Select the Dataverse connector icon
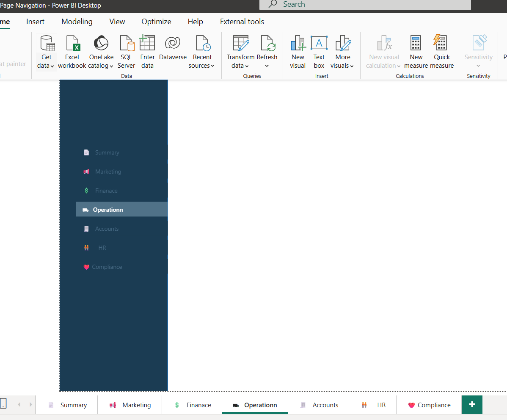 173,44
